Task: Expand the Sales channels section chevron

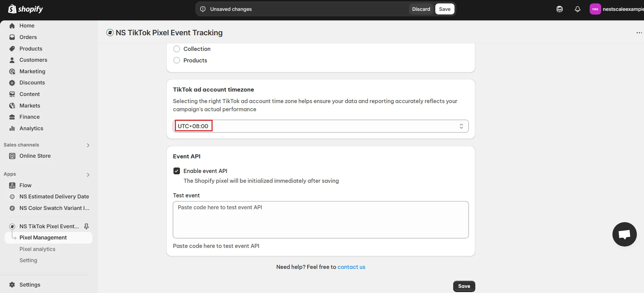Action: click(x=88, y=145)
